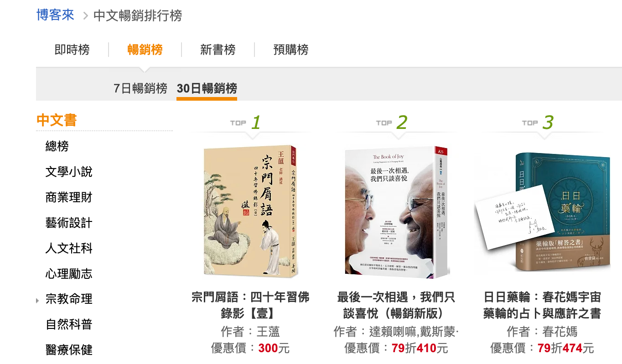
Task: Open the 最後一次相遇，我們只談喜悅 title link
Action: click(396, 305)
